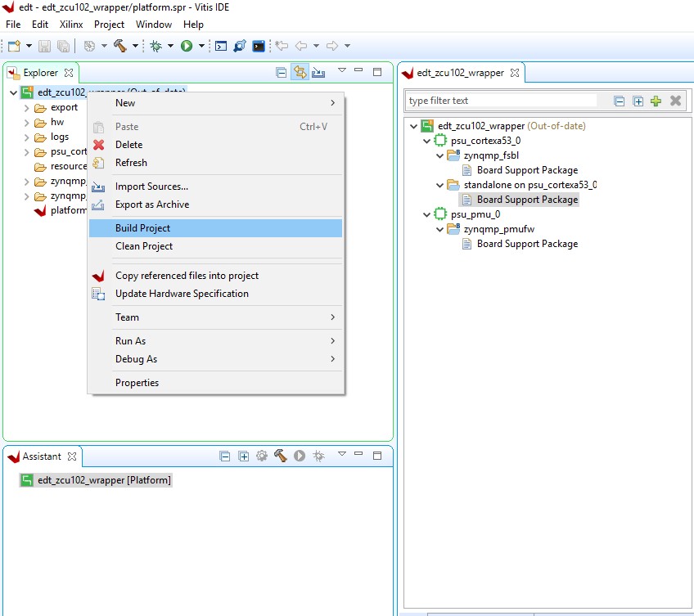Select Board Support Package under zynqmp_pmufw
This screenshot has width=694, height=616.
(527, 244)
